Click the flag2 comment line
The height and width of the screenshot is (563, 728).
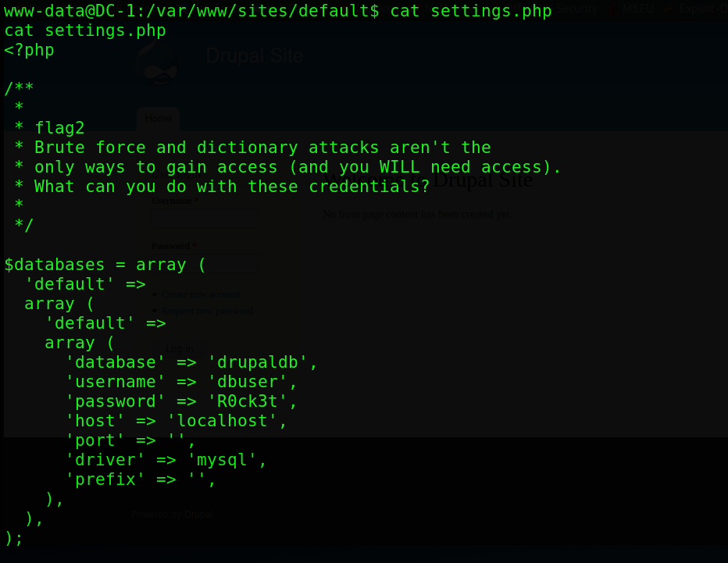tap(59, 128)
